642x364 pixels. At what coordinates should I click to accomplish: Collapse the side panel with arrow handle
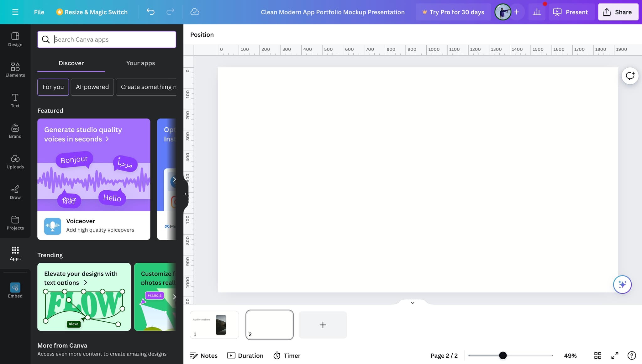[185, 194]
